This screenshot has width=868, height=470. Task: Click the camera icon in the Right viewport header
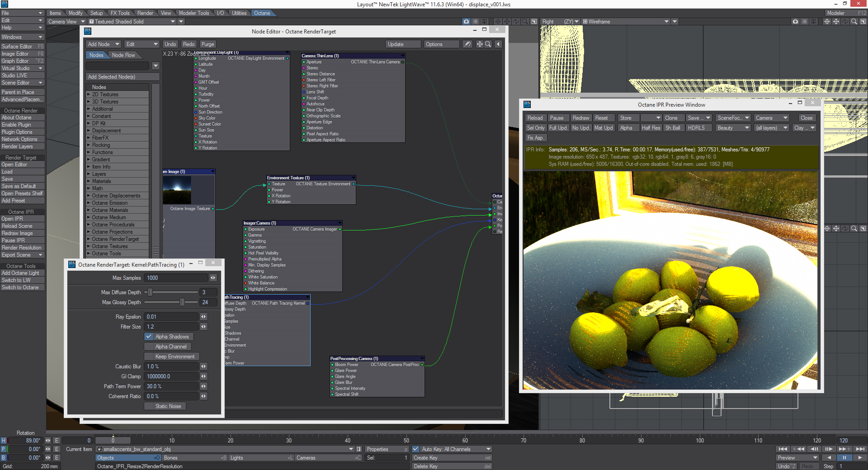[795, 21]
